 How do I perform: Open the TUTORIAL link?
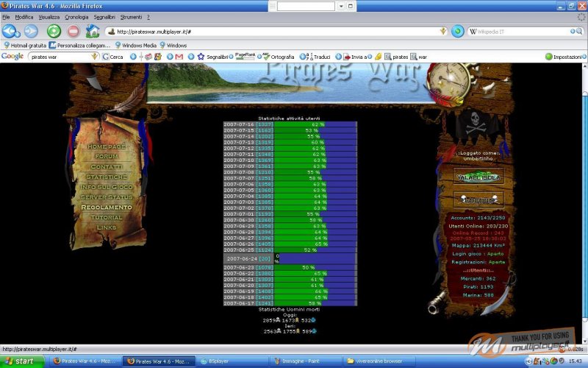click(x=107, y=217)
